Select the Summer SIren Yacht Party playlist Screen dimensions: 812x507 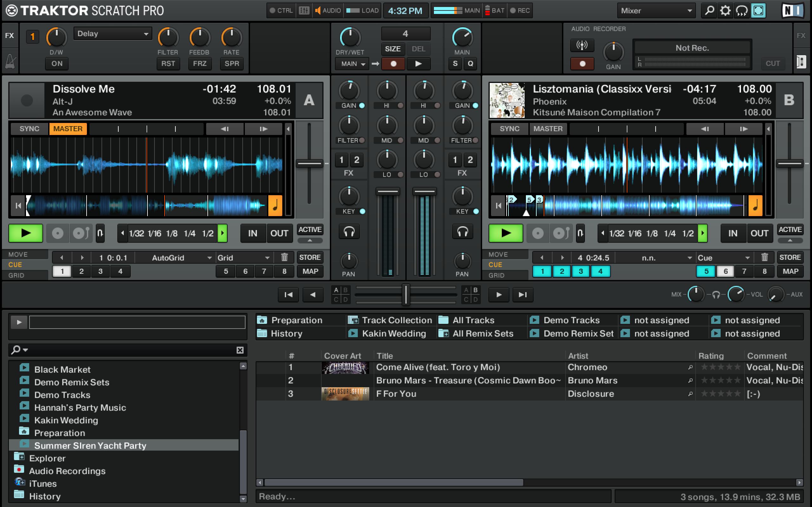pos(89,445)
